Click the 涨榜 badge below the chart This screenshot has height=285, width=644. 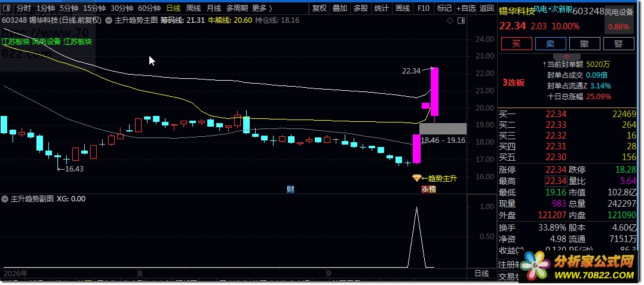428,189
